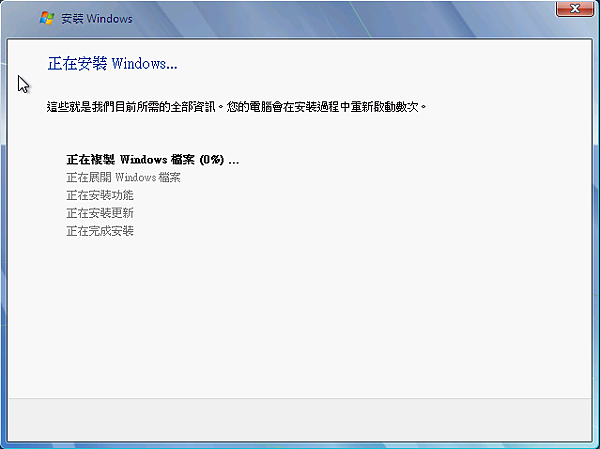Click the sentence 這些就是我們目前所需的全部資訊
The image size is (600, 449).
click(x=131, y=106)
